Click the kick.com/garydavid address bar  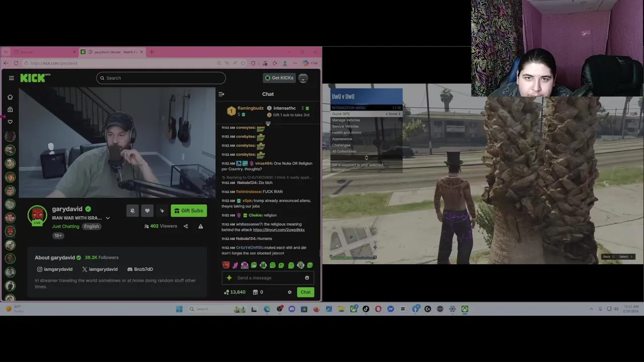(121, 63)
